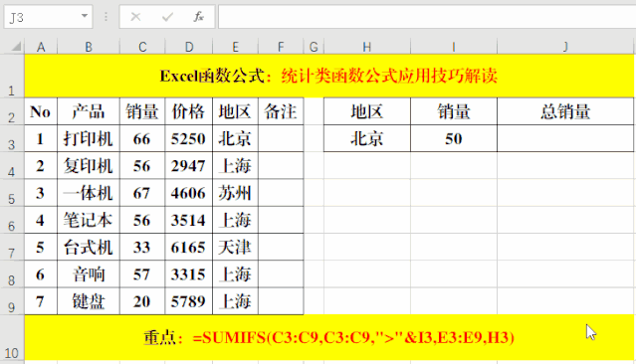
Task: Select column G header
Action: (314, 47)
